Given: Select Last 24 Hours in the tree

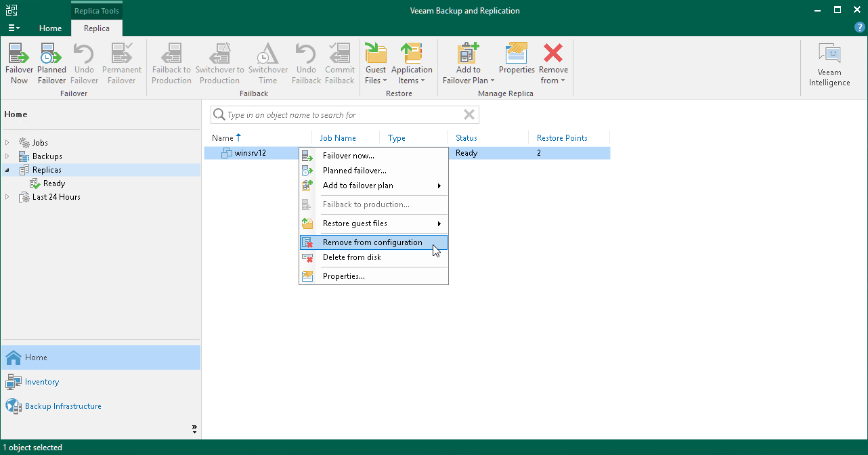Looking at the screenshot, I should point(56,197).
